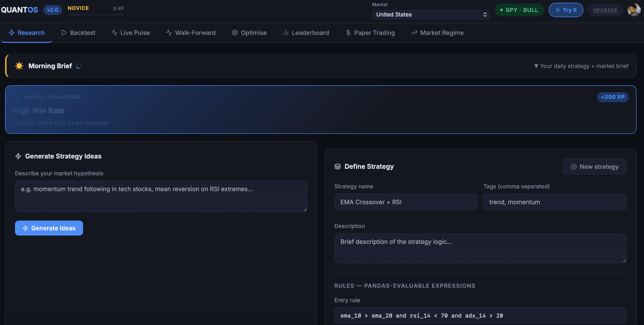Image resolution: width=644 pixels, height=325 pixels.
Task: Open the user avatar menu
Action: click(634, 10)
